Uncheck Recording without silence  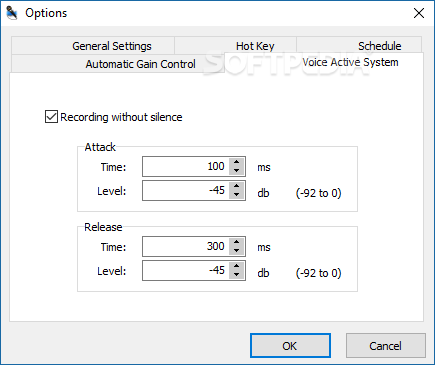click(51, 117)
